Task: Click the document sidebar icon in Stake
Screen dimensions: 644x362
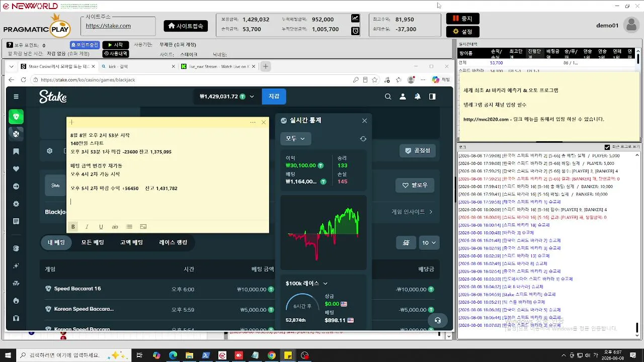Action: 16,221
